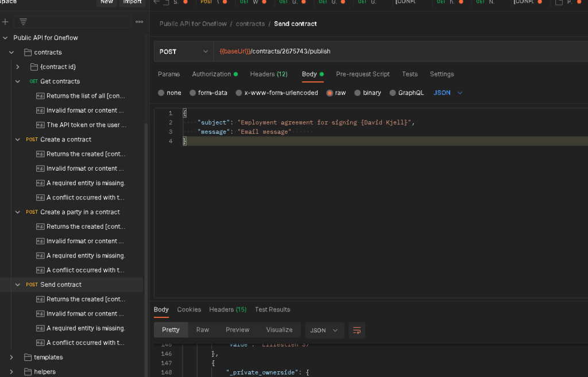The width and height of the screenshot is (588, 377).
Task: Open the response Headers (15) tab
Action: (228, 309)
